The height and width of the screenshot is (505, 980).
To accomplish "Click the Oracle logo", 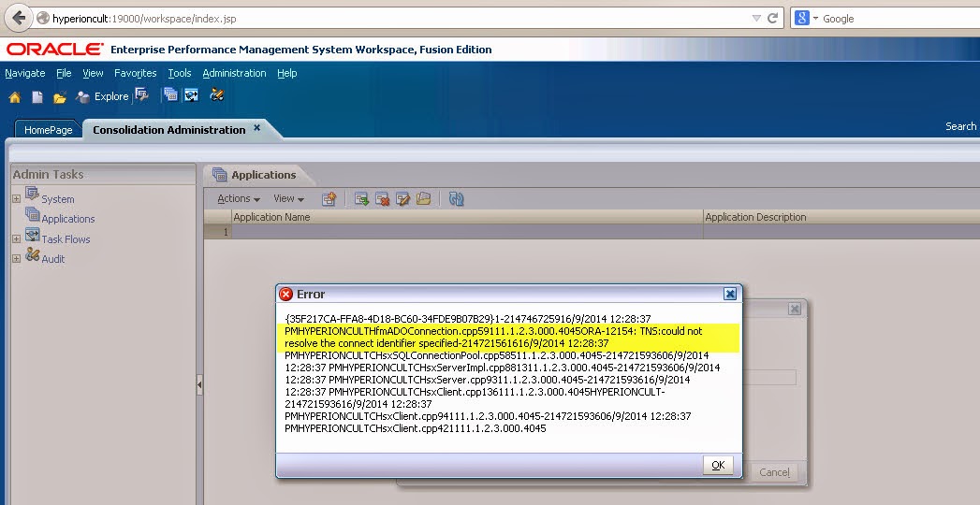I will click(55, 49).
